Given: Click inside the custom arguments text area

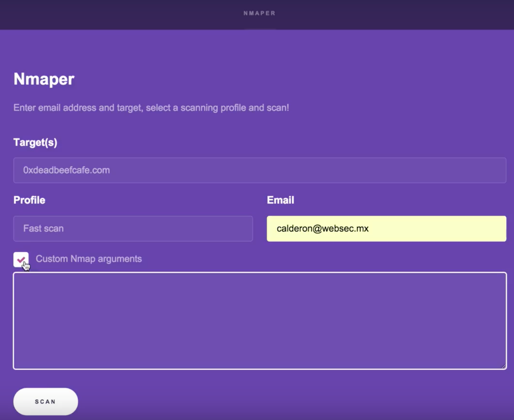Looking at the screenshot, I should point(260,321).
